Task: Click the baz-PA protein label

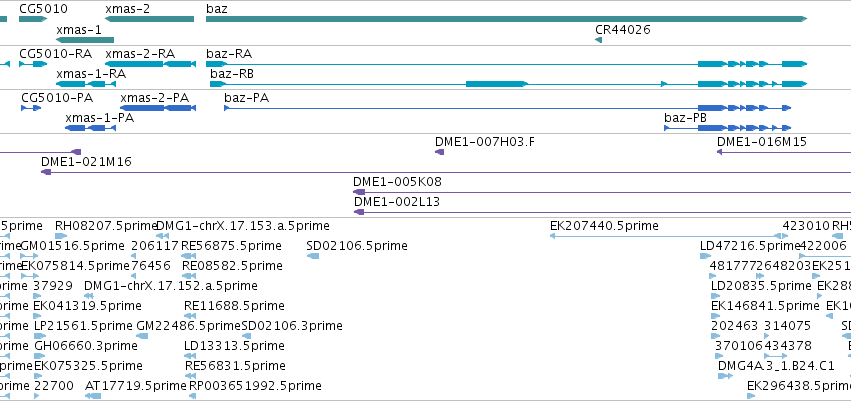Action: (x=246, y=98)
